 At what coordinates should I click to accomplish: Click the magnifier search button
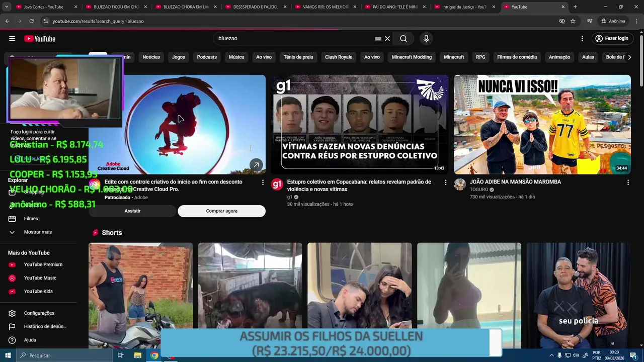tap(404, 39)
